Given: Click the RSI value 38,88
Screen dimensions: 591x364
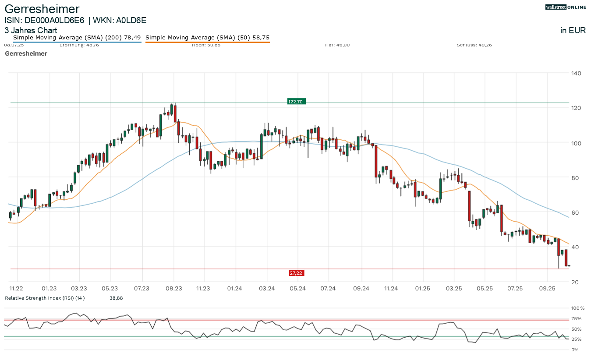Looking at the screenshot, I should coord(116,298).
